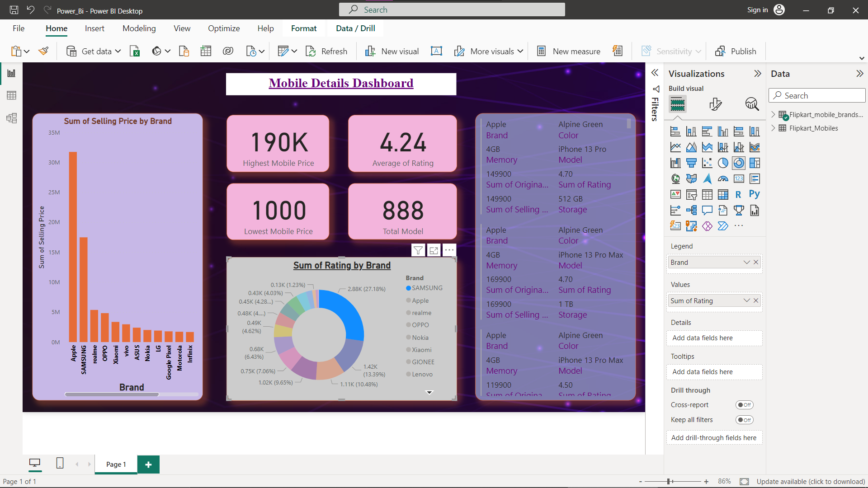Expand the Flipkart_Mobiles table

(774, 128)
